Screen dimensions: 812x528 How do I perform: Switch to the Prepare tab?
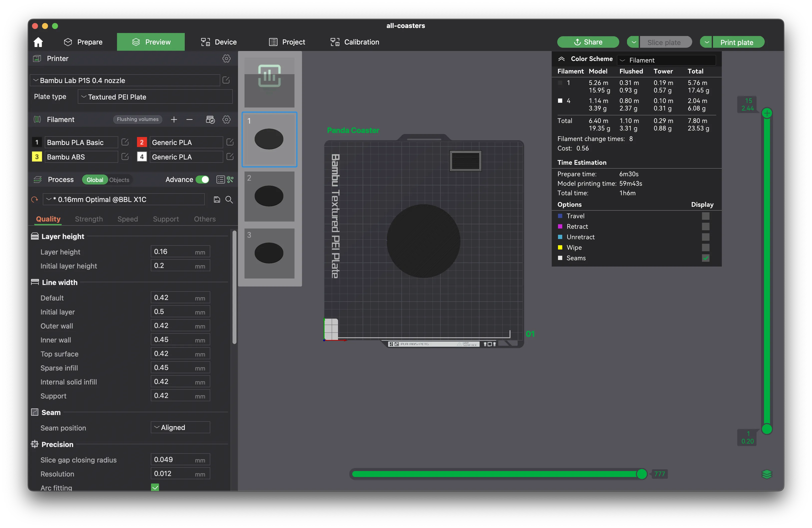point(83,42)
